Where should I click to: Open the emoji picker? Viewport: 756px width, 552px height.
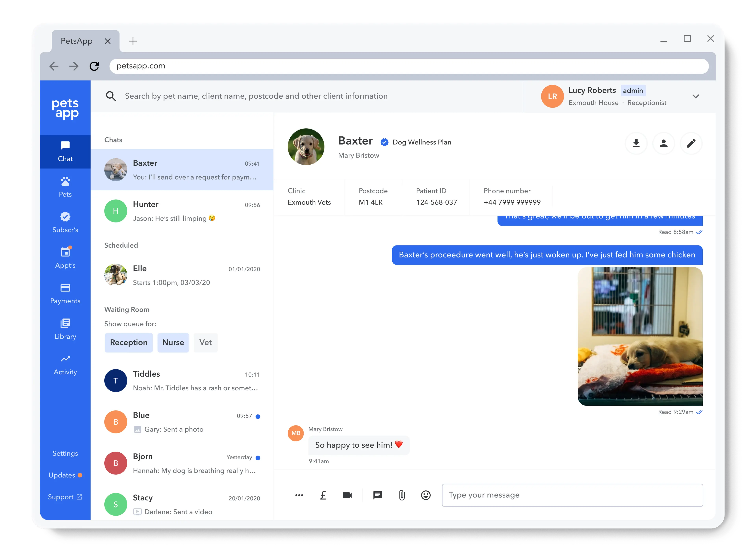point(426,495)
